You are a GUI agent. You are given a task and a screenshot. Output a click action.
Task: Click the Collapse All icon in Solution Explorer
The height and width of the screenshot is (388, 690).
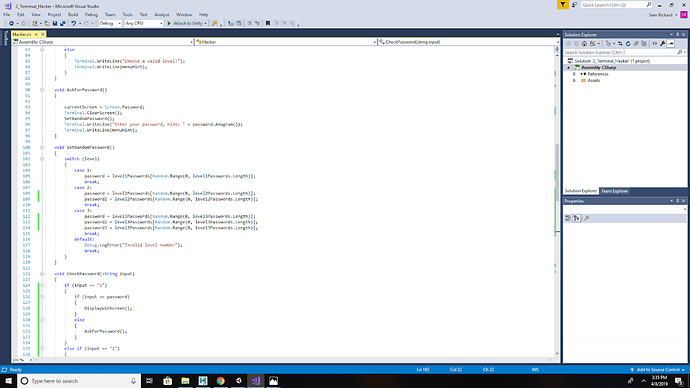(x=636, y=44)
